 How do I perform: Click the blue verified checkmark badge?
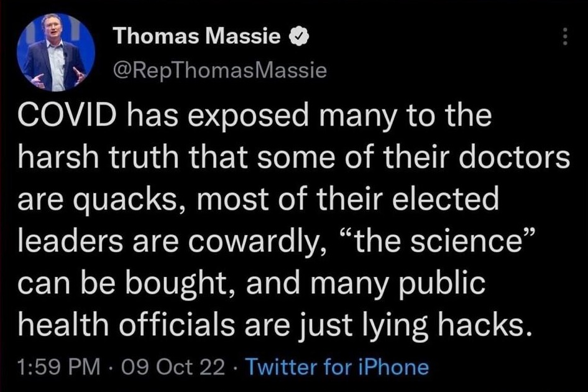tap(298, 37)
